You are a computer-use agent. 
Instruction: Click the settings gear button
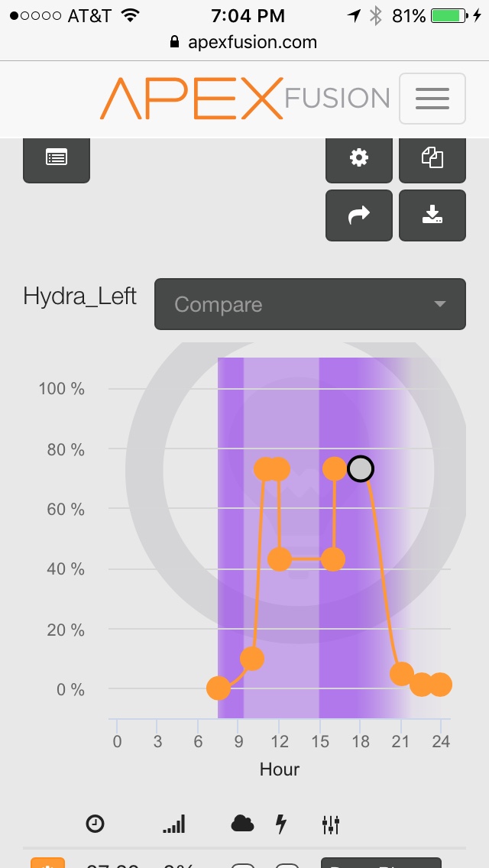(359, 158)
